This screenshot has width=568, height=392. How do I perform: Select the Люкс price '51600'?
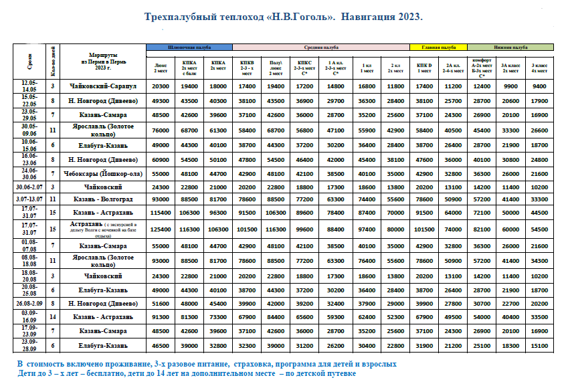(161, 304)
